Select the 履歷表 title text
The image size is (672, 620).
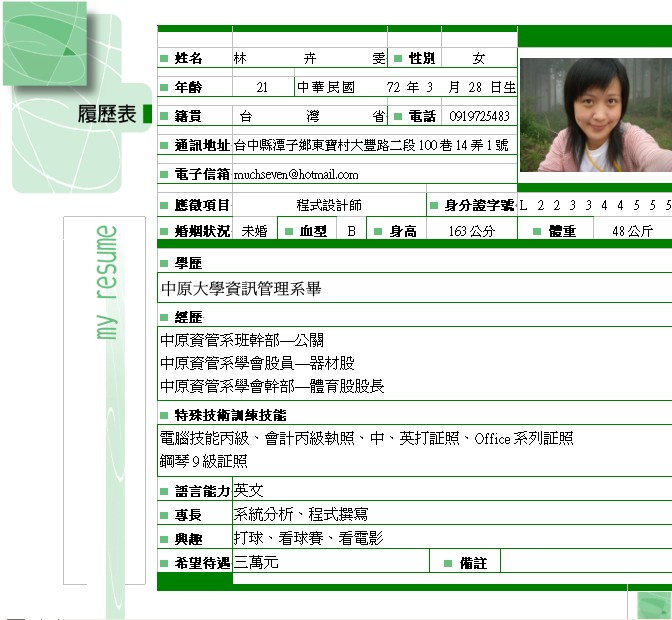[x=106, y=115]
